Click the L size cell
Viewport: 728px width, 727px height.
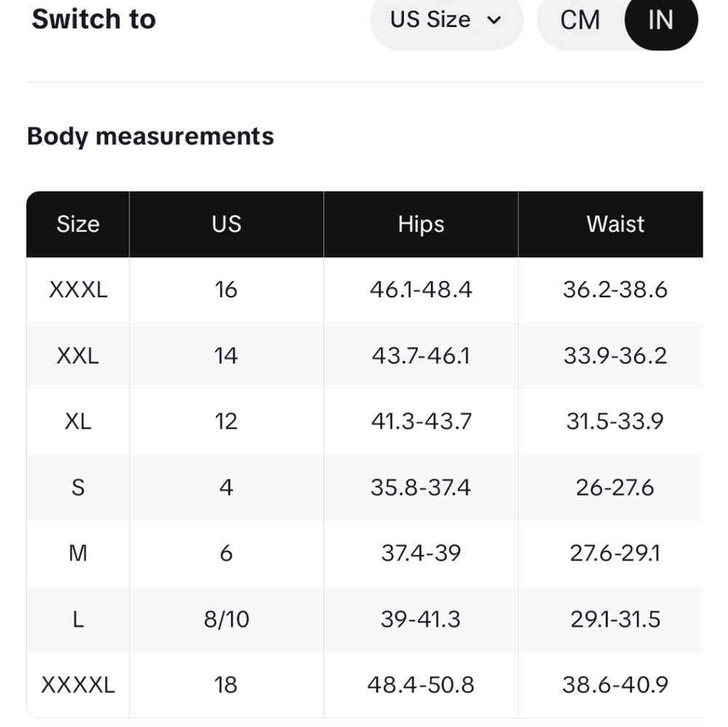tap(78, 619)
